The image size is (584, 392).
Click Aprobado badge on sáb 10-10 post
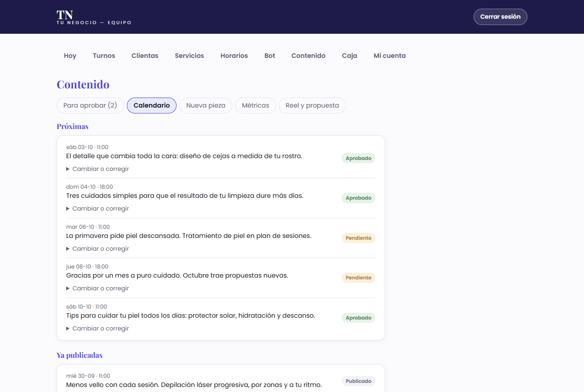tap(359, 318)
